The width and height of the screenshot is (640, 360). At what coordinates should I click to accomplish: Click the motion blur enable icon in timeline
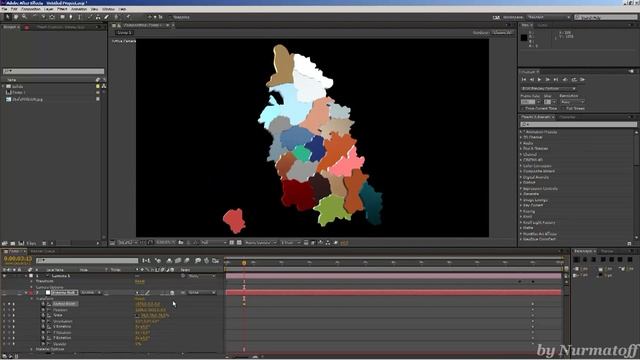tap(187, 260)
